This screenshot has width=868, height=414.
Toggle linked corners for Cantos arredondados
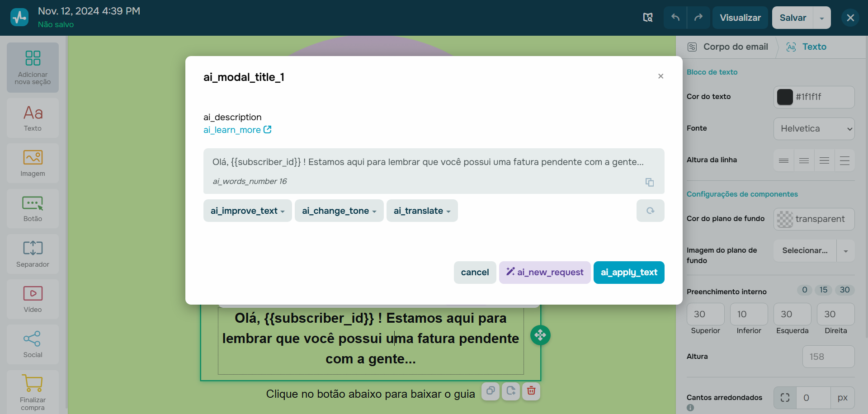coord(785,398)
